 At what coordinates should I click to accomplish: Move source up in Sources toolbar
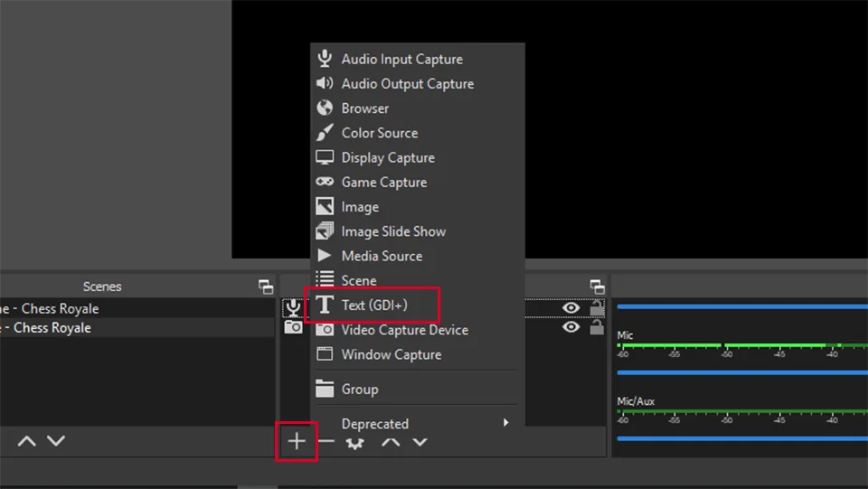pos(391,442)
